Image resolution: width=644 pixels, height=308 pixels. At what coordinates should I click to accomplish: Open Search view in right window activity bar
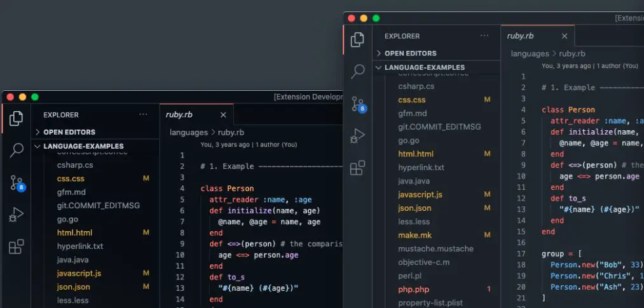coord(358,71)
